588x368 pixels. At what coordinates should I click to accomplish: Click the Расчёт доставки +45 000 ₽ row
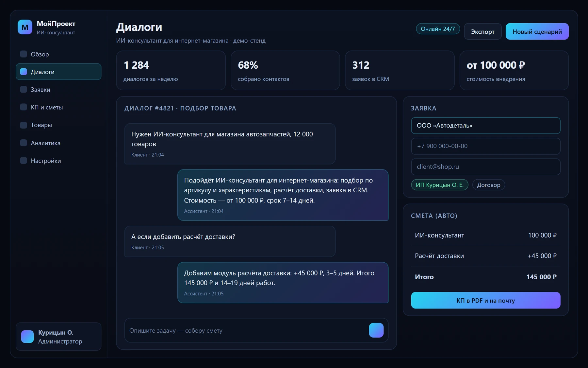pos(486,256)
